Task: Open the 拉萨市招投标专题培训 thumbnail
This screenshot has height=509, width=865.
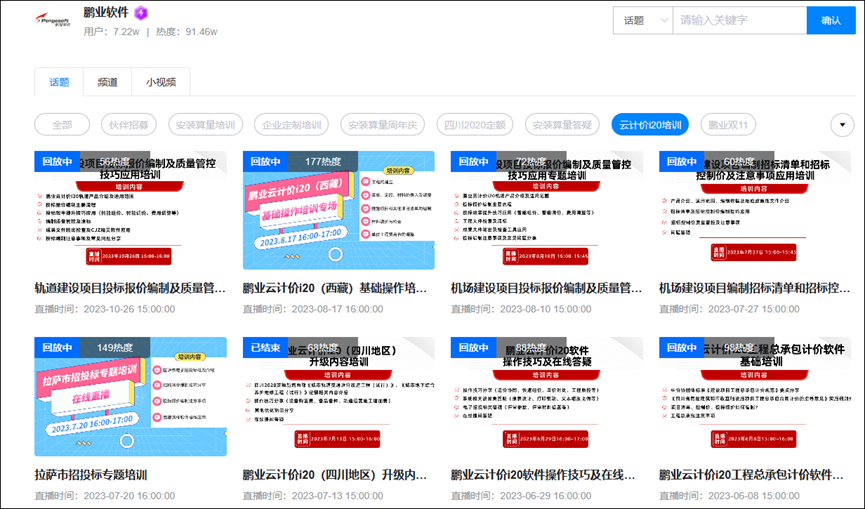Action: pyautogui.click(x=130, y=396)
